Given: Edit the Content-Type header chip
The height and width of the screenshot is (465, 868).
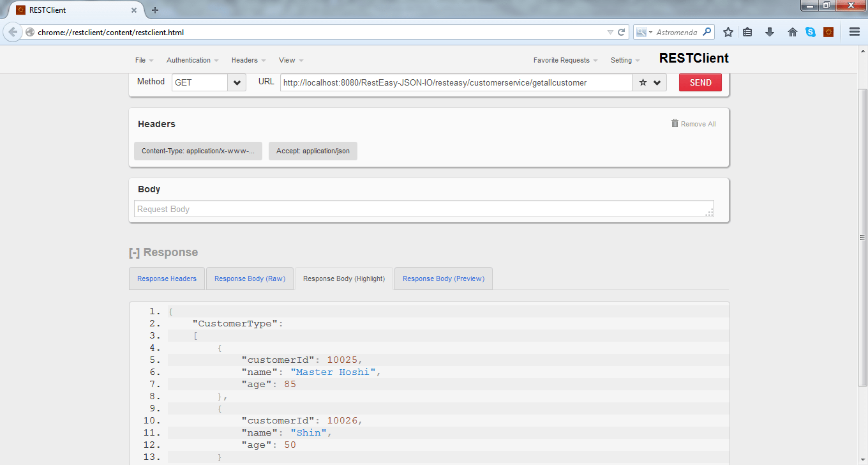Looking at the screenshot, I should (198, 151).
